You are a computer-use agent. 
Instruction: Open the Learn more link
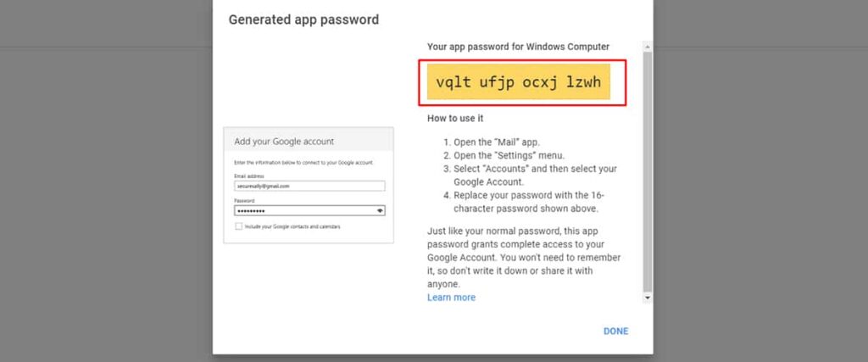451,298
